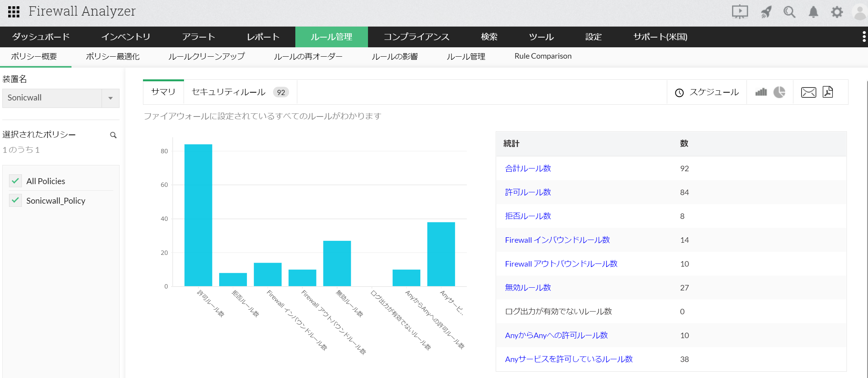
Task: Click the rocket quick-start icon
Action: pyautogui.click(x=766, y=12)
